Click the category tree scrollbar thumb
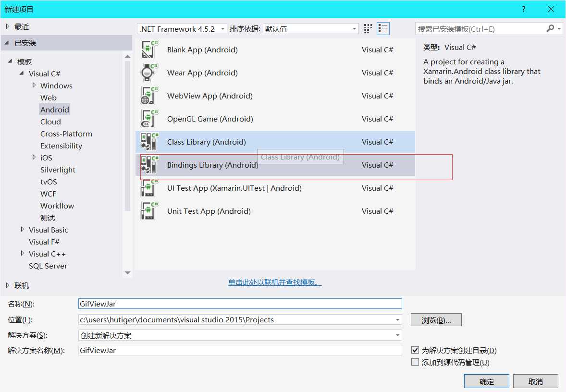 [127, 136]
